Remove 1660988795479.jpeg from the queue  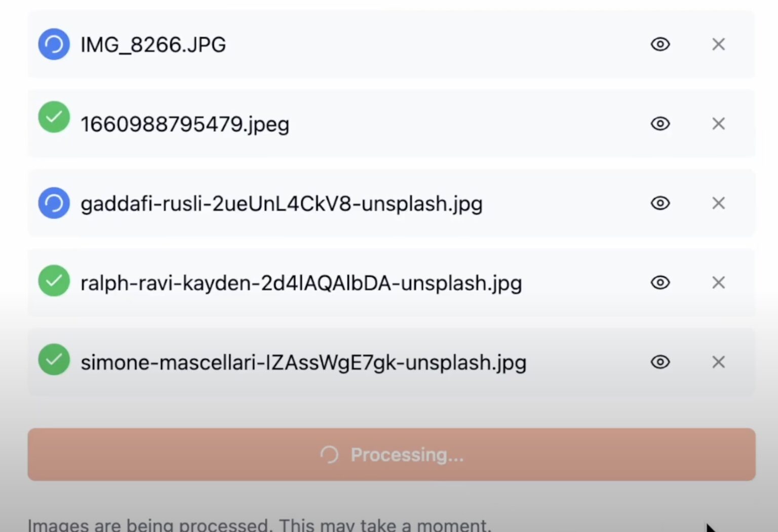point(718,124)
